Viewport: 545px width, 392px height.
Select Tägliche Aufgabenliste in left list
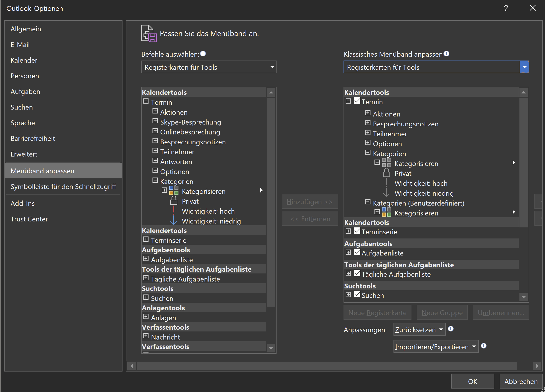(x=185, y=279)
